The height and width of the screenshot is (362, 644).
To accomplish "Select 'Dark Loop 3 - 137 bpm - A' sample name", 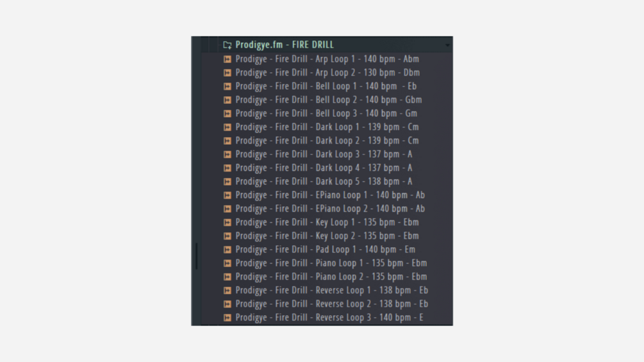I will (x=324, y=154).
